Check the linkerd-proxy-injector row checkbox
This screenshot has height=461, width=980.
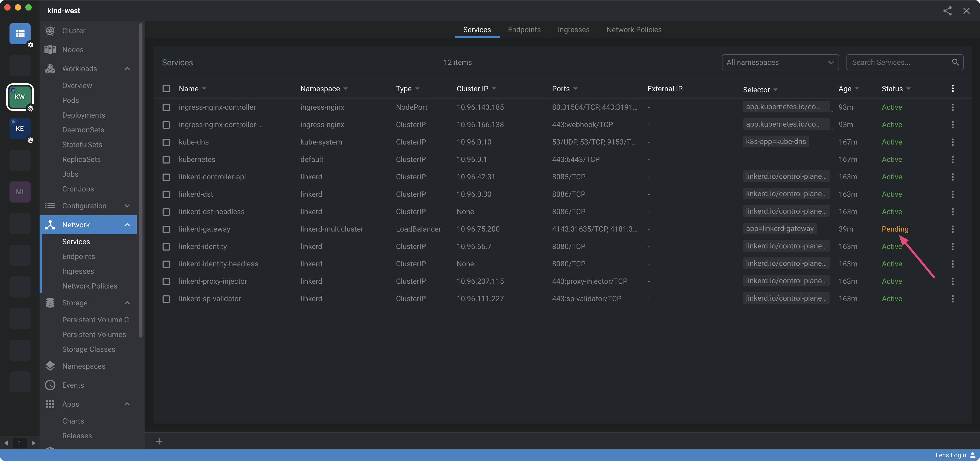[166, 281]
